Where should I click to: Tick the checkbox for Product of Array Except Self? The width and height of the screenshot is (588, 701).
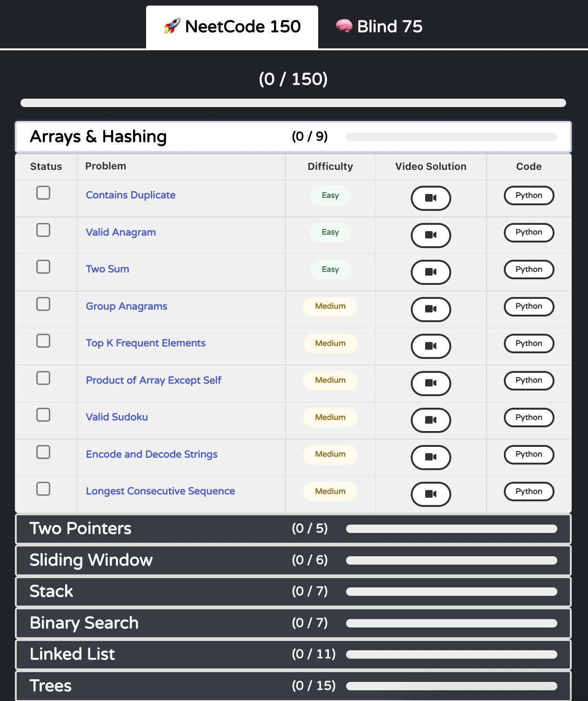pyautogui.click(x=43, y=378)
